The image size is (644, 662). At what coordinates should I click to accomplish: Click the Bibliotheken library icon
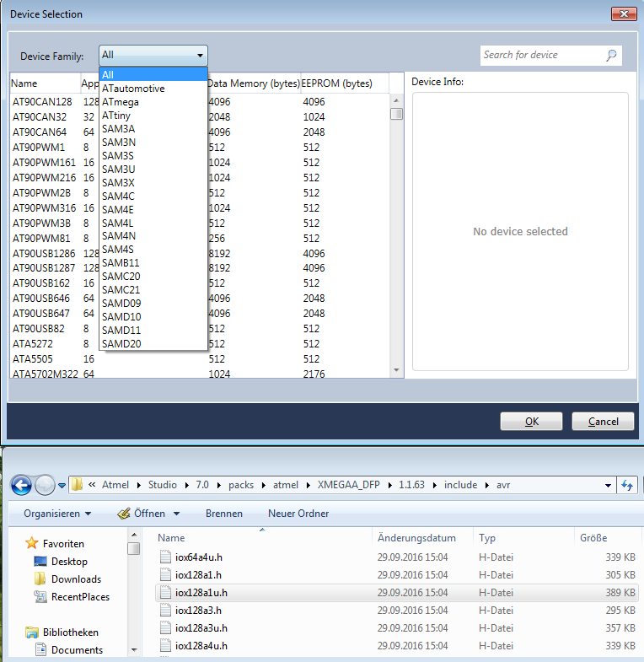(x=32, y=632)
